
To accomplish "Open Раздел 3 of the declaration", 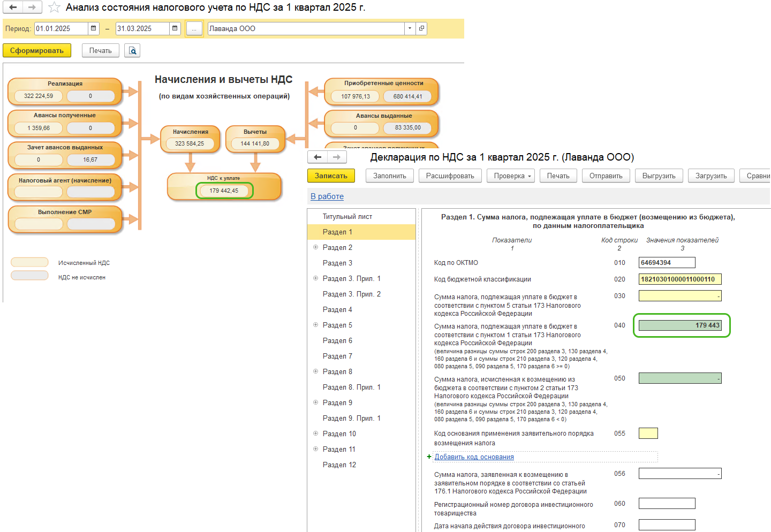I will (337, 263).
